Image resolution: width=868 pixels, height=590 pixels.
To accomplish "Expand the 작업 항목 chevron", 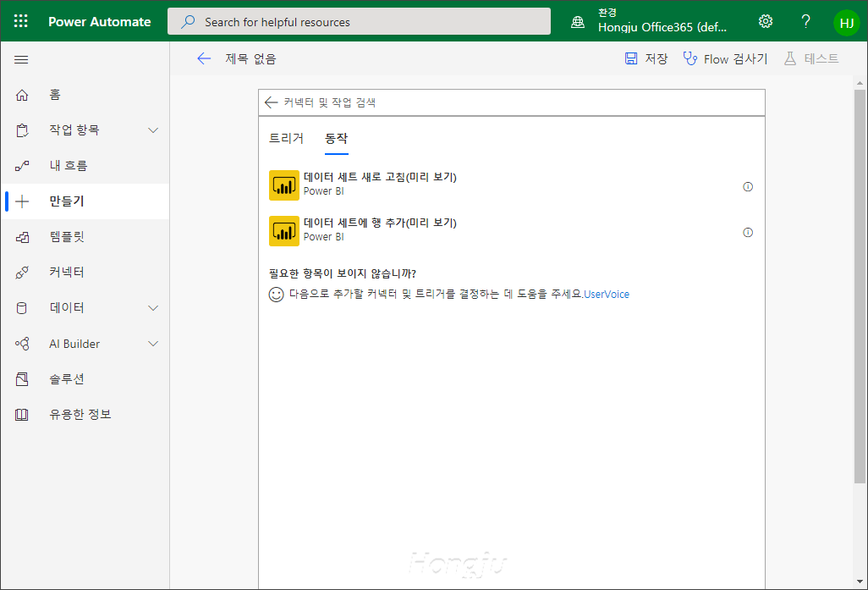I will (153, 130).
